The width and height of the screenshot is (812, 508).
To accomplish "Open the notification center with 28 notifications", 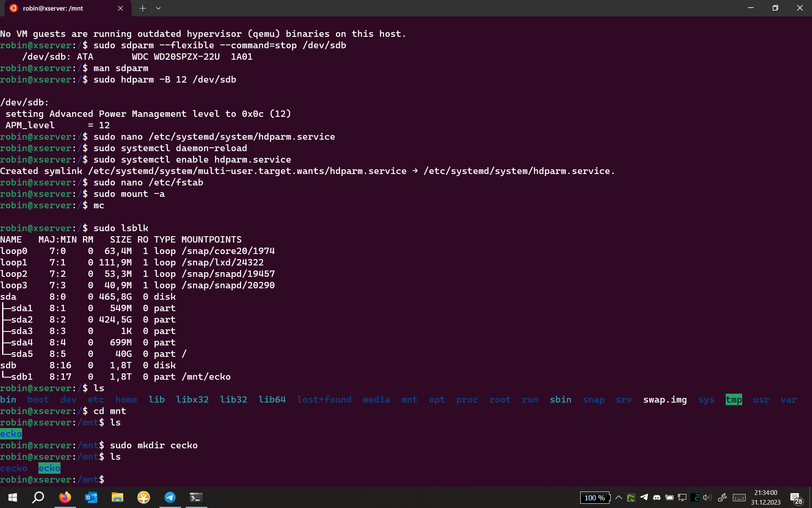I will click(x=796, y=498).
